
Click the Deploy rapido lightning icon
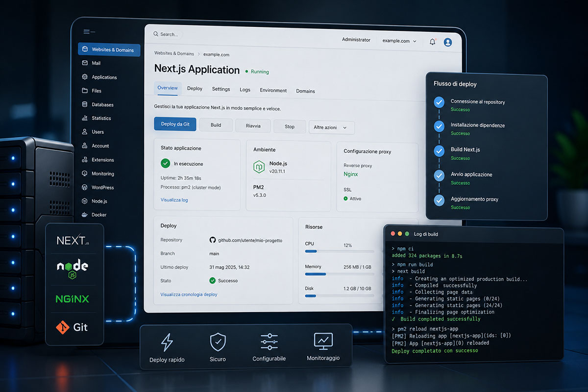(x=167, y=342)
